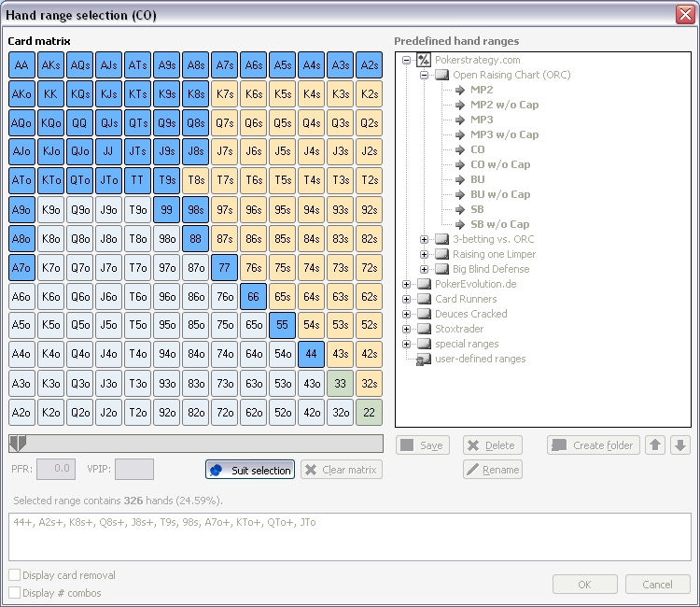This screenshot has width=700, height=607.
Task: Load the MP2 w/o Cap range
Action: point(504,105)
